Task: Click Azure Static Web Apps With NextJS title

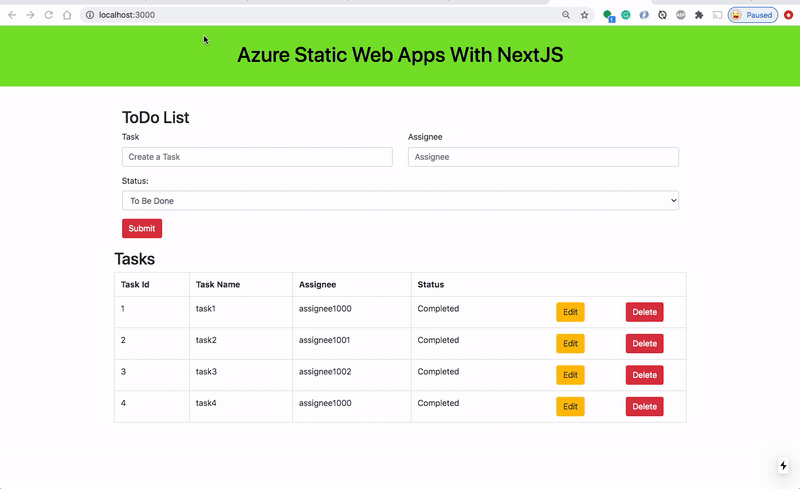Action: pyautogui.click(x=400, y=55)
